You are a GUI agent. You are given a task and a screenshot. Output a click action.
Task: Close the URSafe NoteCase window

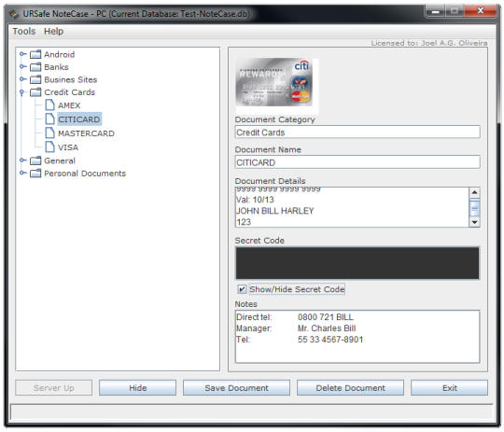pyautogui.click(x=481, y=10)
